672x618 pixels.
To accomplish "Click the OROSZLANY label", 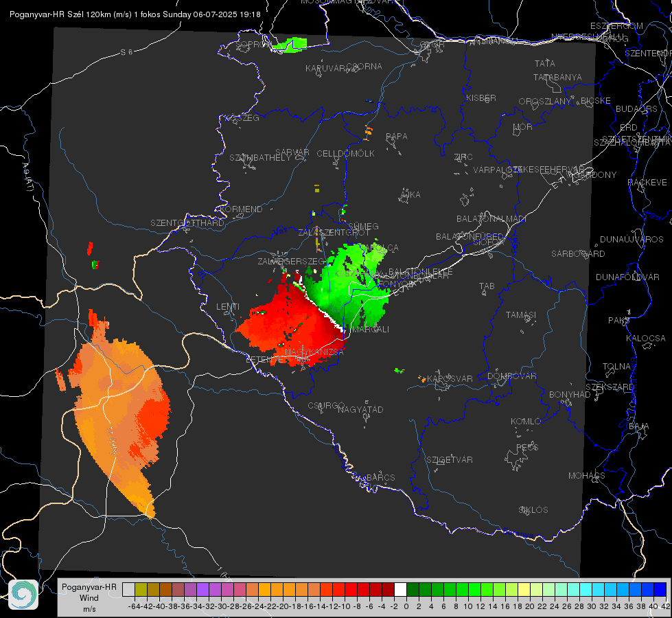I will point(545,102).
